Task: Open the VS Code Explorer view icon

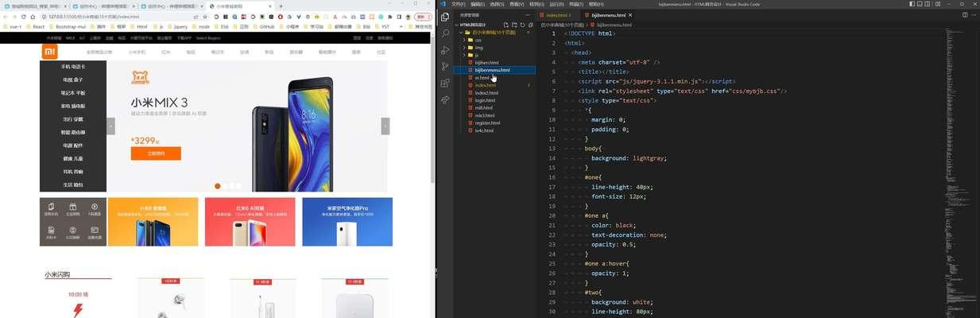Action: [x=444, y=17]
